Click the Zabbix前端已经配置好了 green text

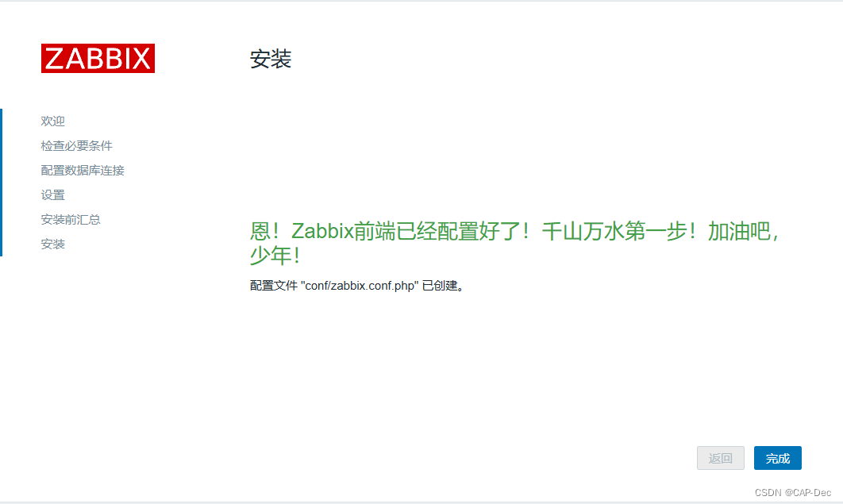(406, 231)
